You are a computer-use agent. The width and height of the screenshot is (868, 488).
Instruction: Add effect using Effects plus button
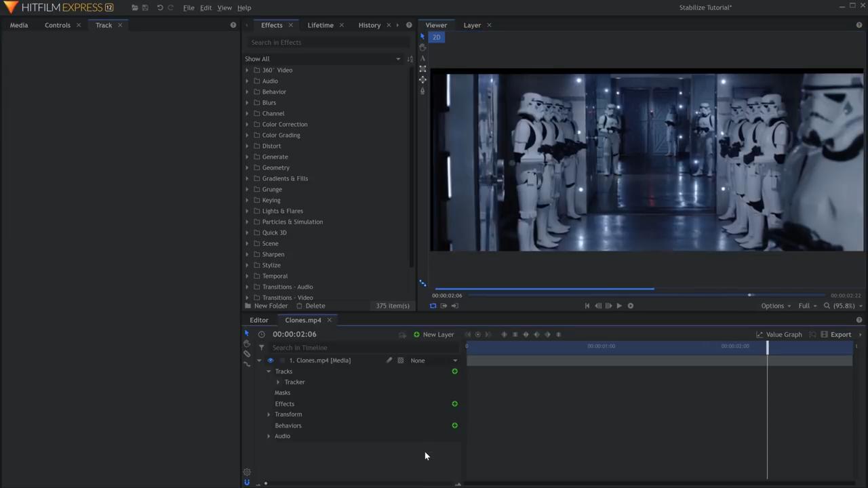tap(454, 404)
